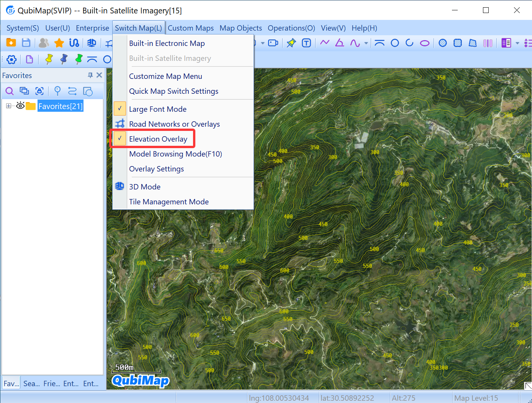The image size is (532, 403).
Task: Select the green pushpin marker
Action: (x=79, y=59)
